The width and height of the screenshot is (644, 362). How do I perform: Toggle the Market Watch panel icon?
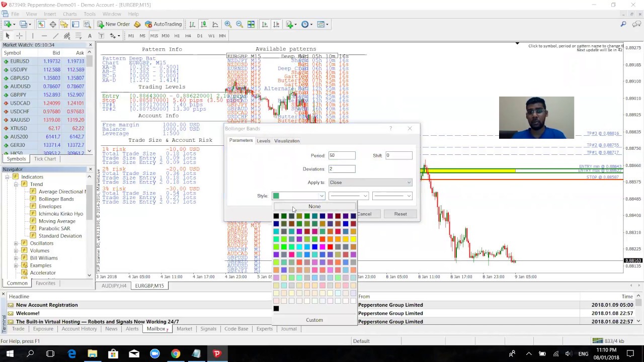coord(41,24)
